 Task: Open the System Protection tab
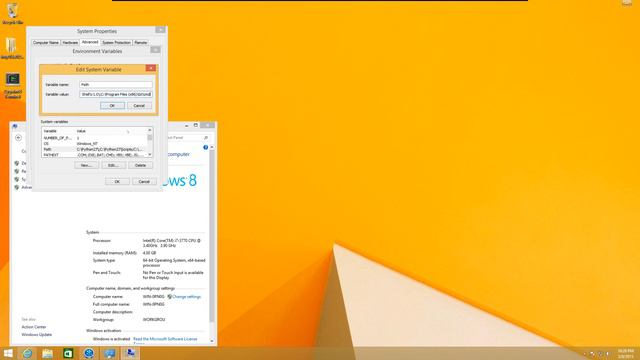pos(116,42)
